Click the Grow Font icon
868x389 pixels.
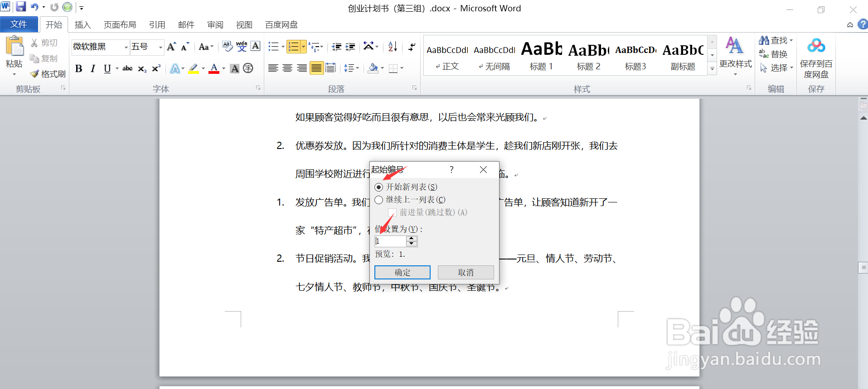coord(171,47)
